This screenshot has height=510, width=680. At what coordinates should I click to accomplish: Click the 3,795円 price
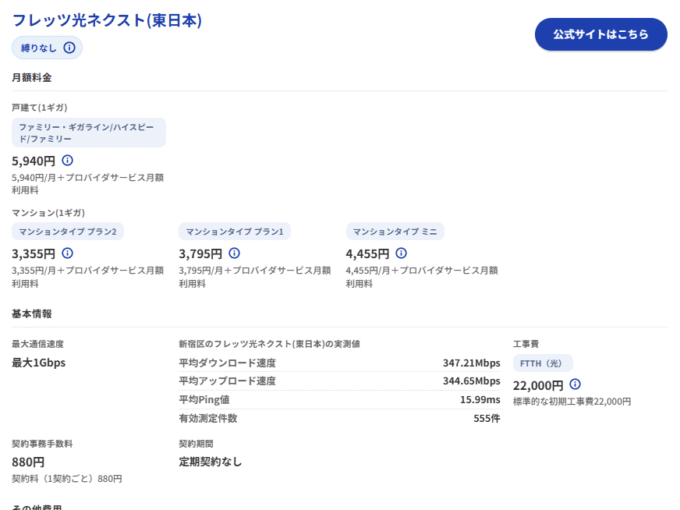(x=200, y=254)
